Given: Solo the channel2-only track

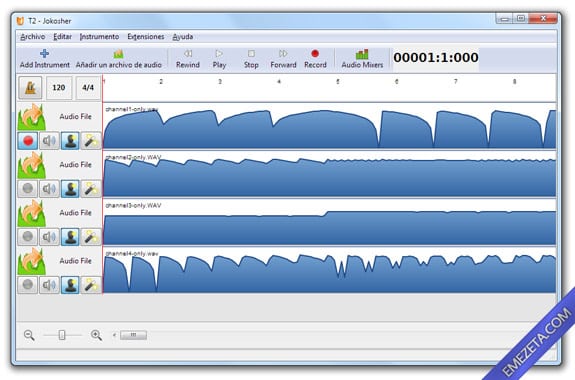Looking at the screenshot, I should [x=70, y=189].
